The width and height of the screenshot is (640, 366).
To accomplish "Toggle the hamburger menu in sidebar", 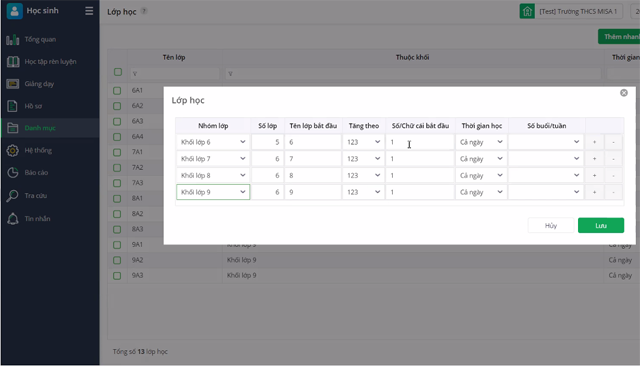I will click(89, 11).
